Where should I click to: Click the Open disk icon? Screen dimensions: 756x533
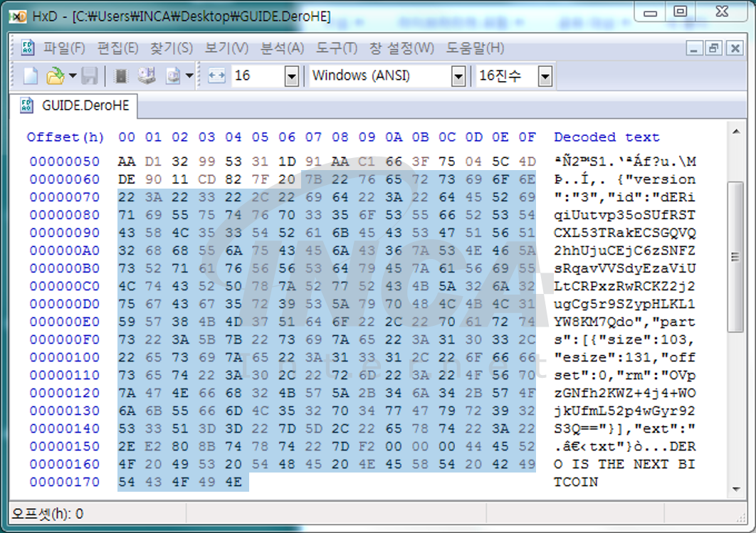[147, 75]
